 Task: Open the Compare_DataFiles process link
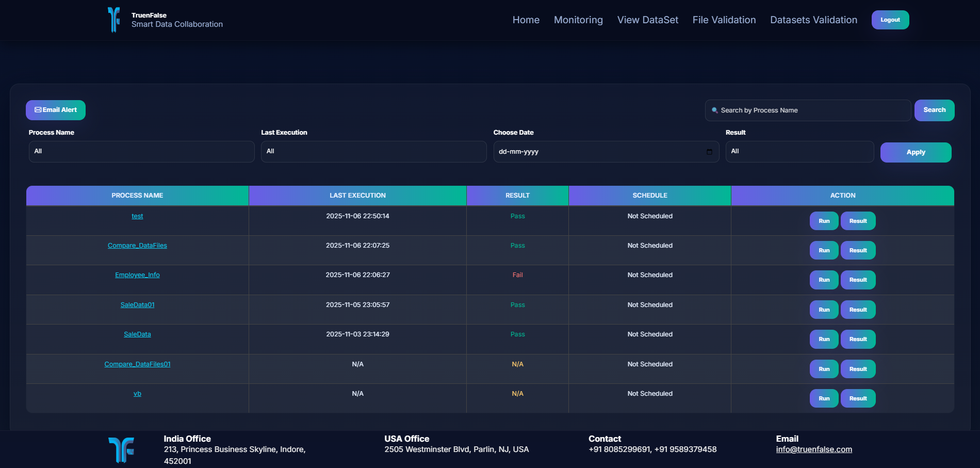137,246
